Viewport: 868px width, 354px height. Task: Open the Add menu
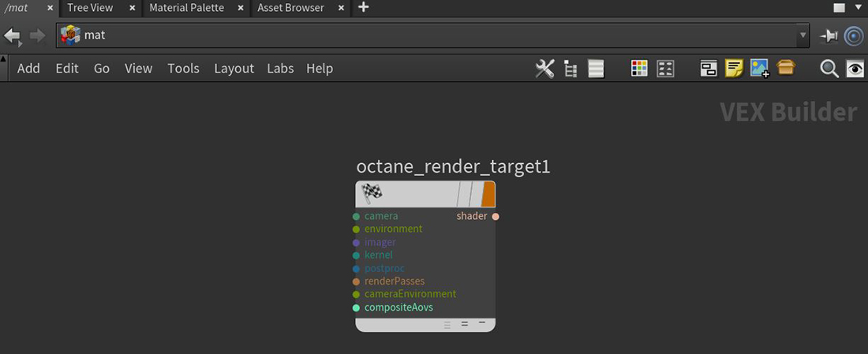point(28,69)
